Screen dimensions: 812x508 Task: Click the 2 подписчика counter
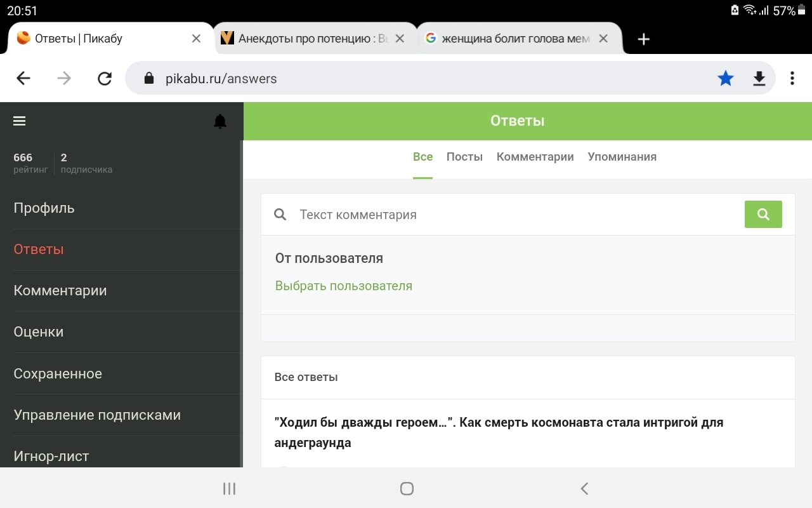tap(86, 163)
